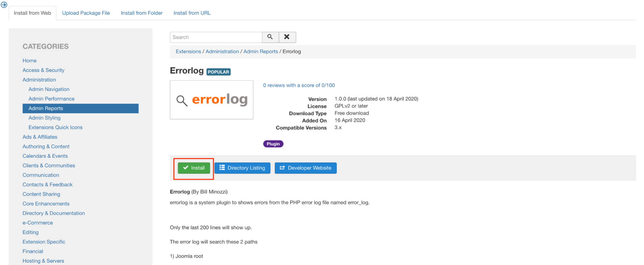This screenshot has height=265, width=644.
Task: Select the Install from Folder tab
Action: (142, 13)
